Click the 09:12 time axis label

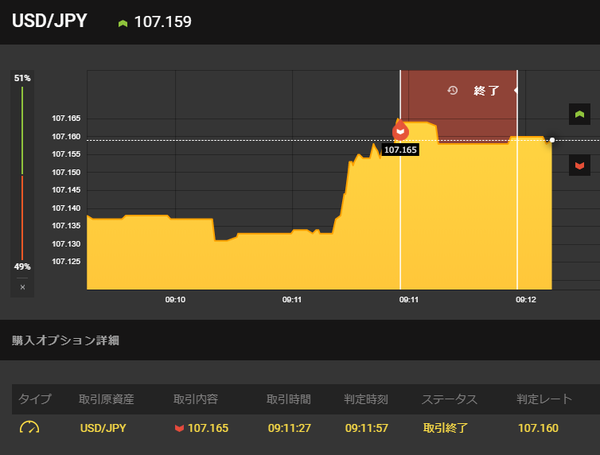point(526,300)
